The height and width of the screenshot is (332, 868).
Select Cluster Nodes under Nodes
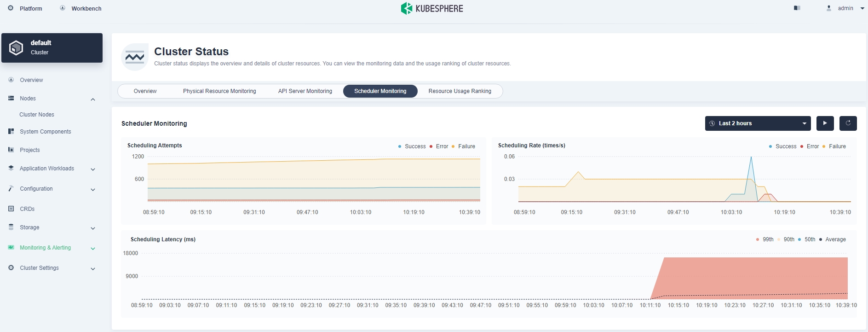(37, 115)
